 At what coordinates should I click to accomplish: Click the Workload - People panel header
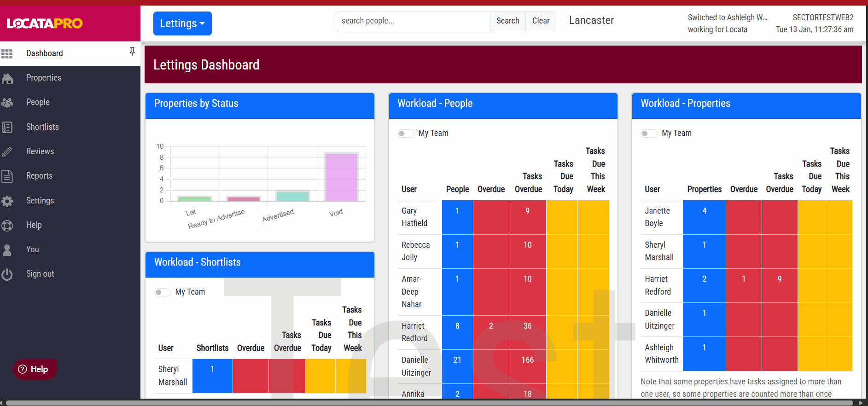coord(503,106)
